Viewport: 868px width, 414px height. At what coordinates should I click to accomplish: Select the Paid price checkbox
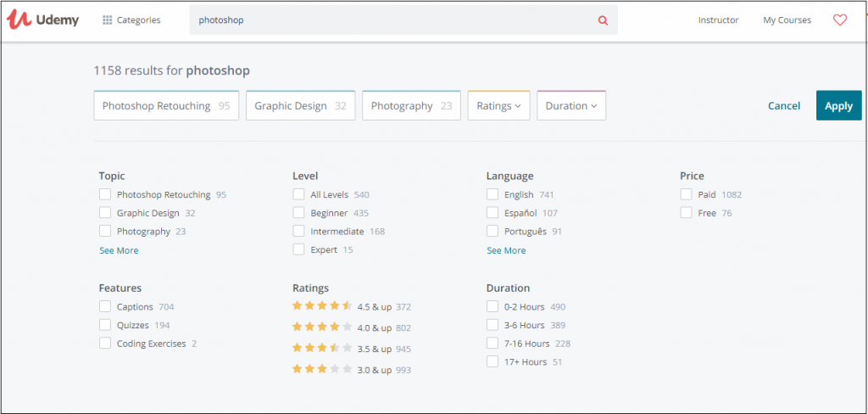tap(687, 194)
